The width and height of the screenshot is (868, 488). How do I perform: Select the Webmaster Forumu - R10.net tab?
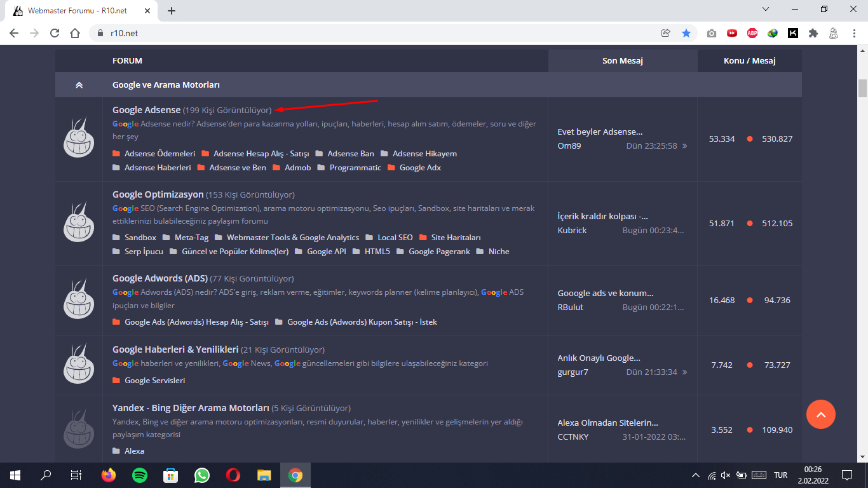tap(81, 11)
